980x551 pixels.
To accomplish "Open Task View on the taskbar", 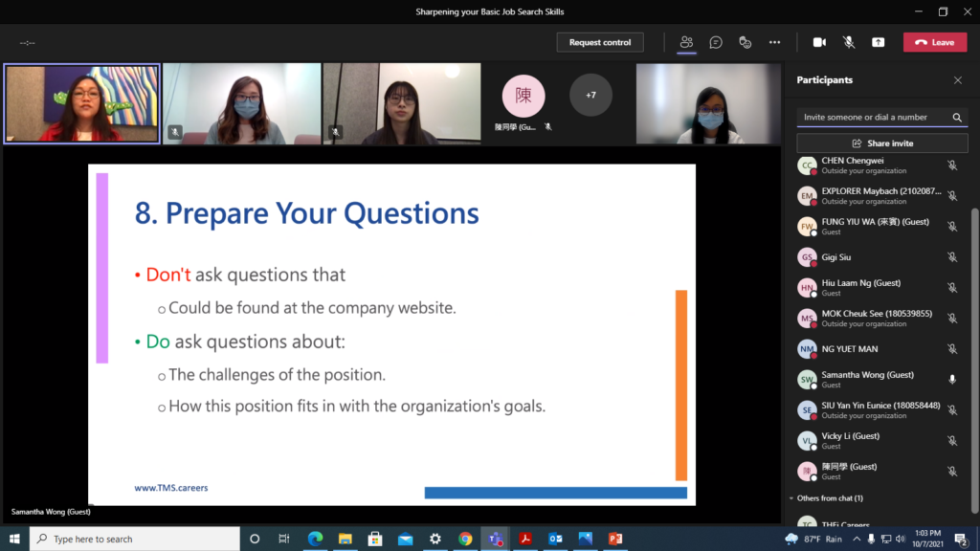I will point(283,539).
